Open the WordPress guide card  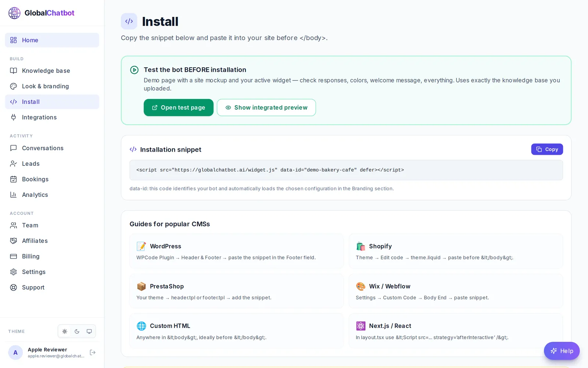pyautogui.click(x=237, y=251)
